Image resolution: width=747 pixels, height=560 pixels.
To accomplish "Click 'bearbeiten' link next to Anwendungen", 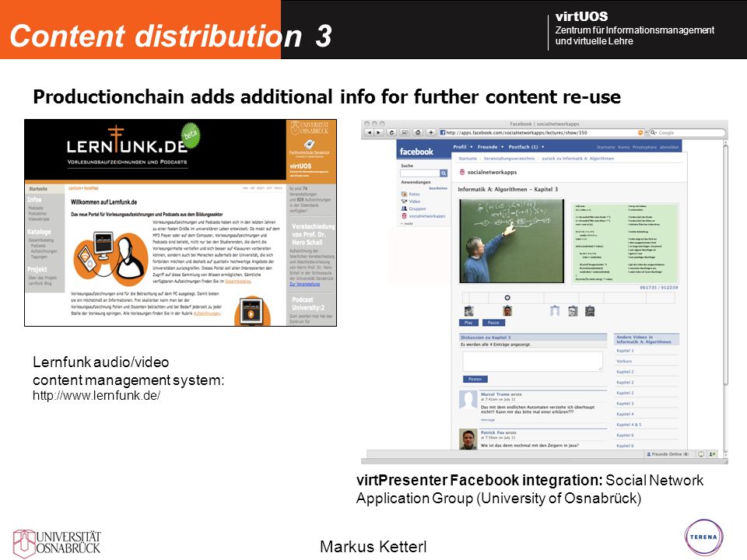I will point(438,188).
